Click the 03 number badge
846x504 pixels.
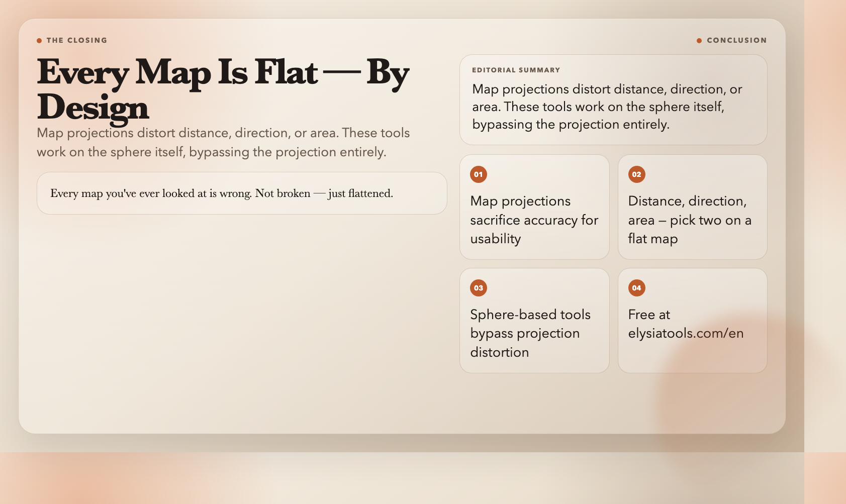[478, 288]
